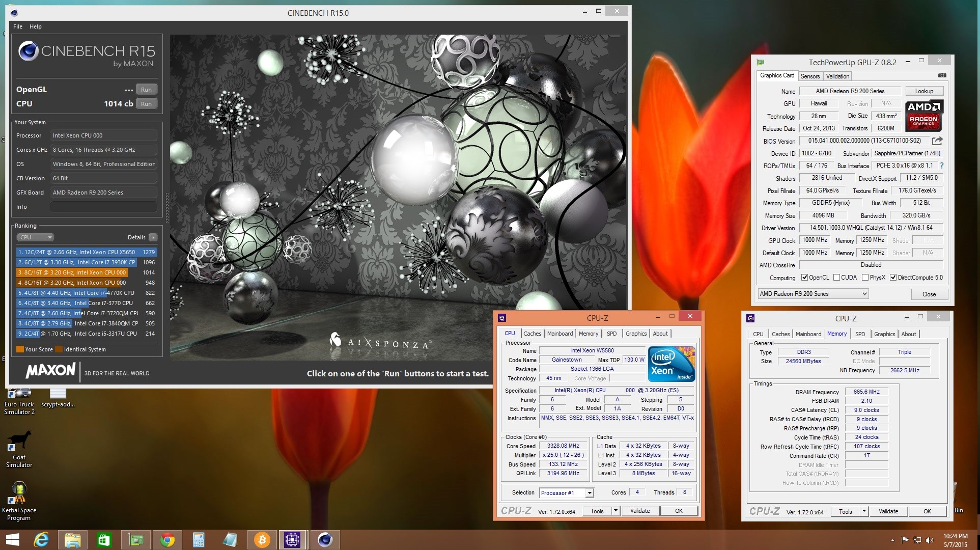Select the Core i5-3317U ranking entry
Screen dimensions: 980x550
(x=86, y=334)
